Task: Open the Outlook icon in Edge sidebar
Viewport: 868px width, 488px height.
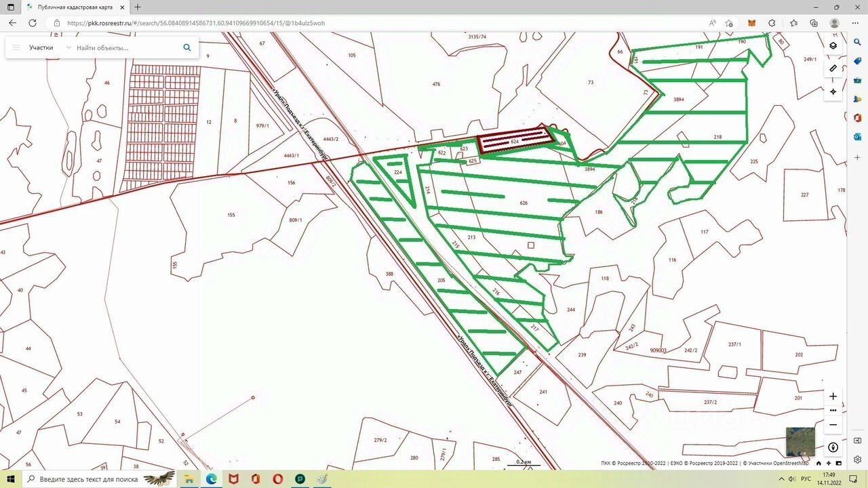Action: click(858, 137)
